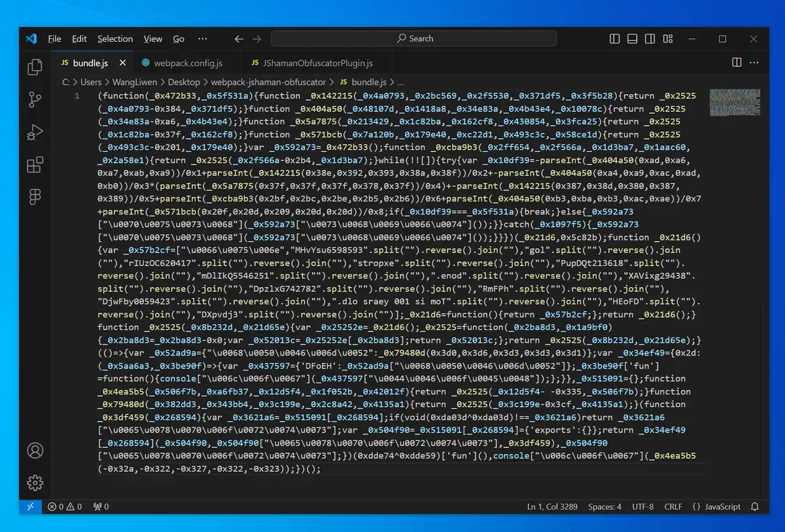Open the Selection menu
785x532 pixels.
115,39
